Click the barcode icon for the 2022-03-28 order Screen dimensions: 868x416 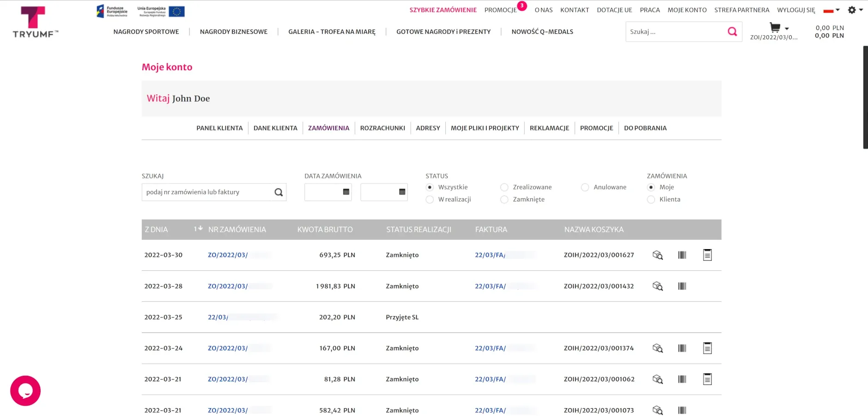click(682, 286)
